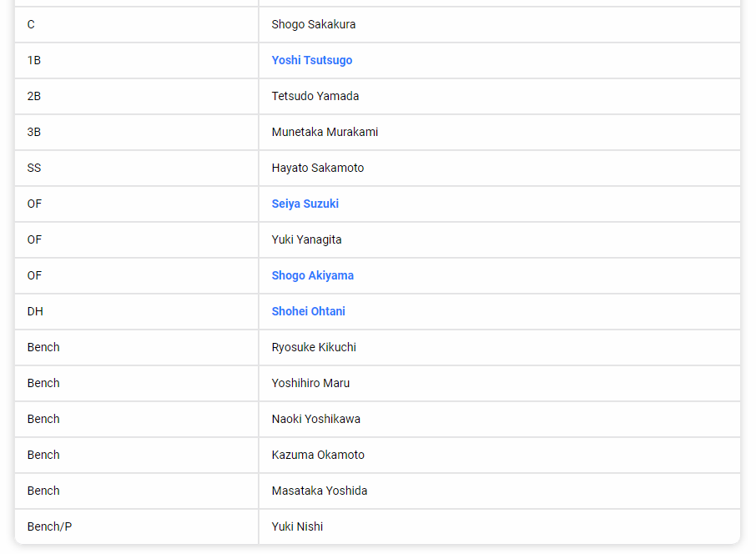Viewport: 756px width, 554px height.
Task: Select the Yoshihiro Maru cell
Action: tap(310, 383)
